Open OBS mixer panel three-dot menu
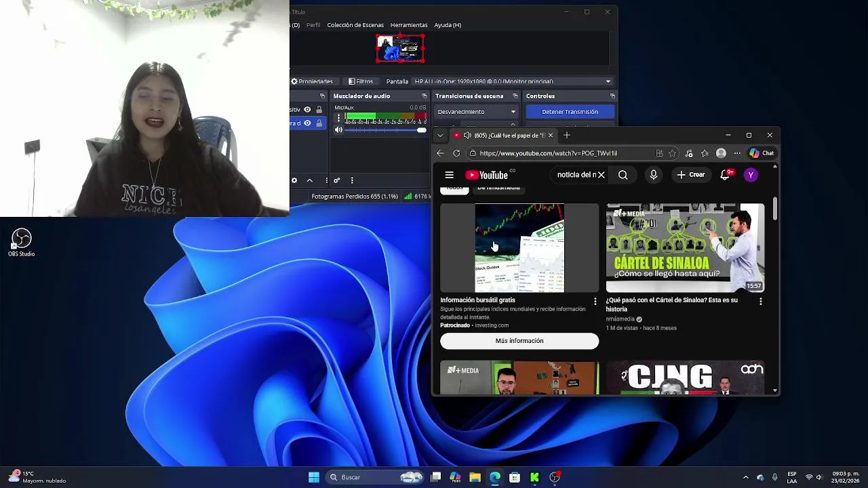The height and width of the screenshot is (488, 868). coord(352,180)
